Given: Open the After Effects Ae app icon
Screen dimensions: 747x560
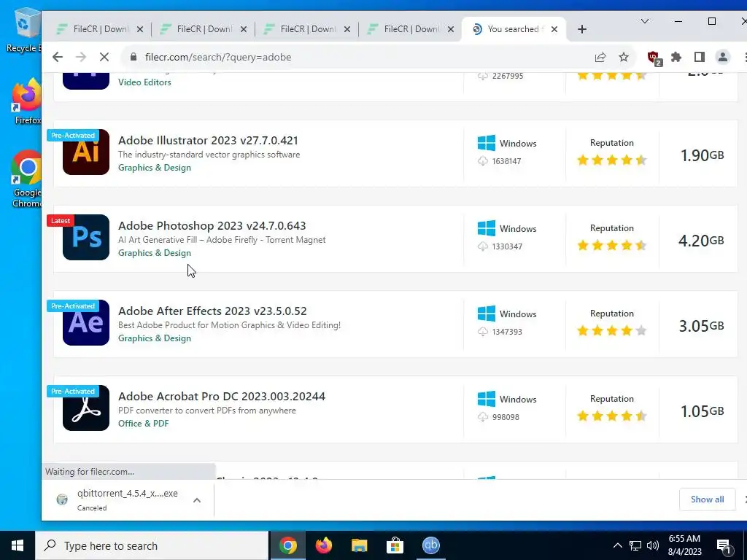Looking at the screenshot, I should pyautogui.click(x=86, y=322).
